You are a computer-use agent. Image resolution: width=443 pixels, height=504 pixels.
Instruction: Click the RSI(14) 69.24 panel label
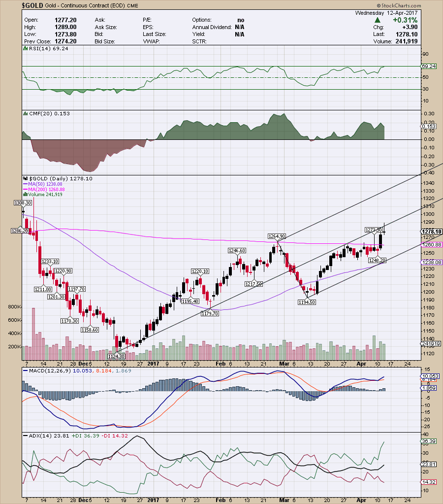(49, 49)
